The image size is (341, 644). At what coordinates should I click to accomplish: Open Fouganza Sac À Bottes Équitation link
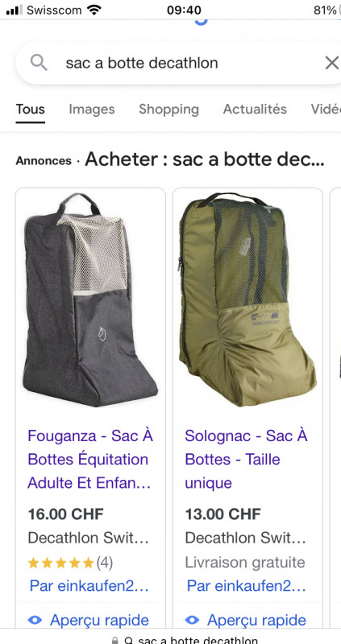point(90,459)
